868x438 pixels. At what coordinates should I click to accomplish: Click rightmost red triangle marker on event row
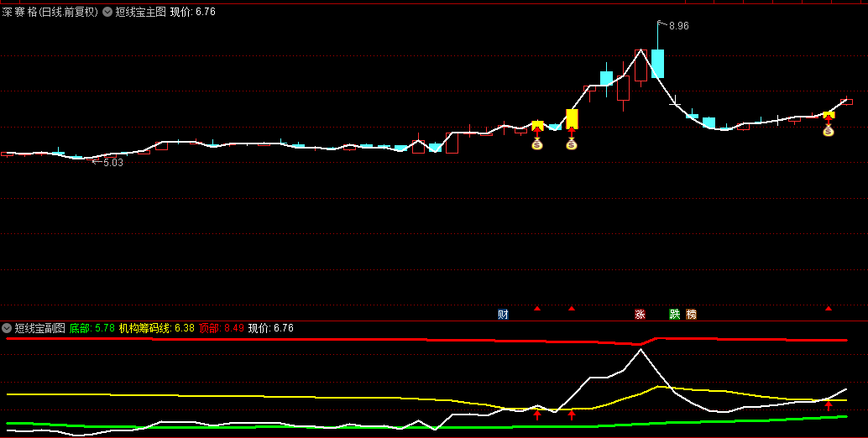829,308
